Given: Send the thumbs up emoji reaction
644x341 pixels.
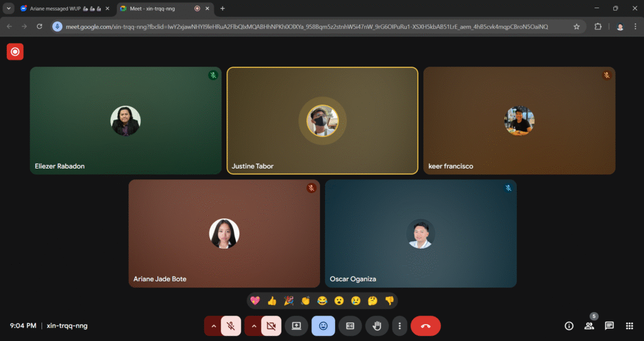Looking at the screenshot, I should pyautogui.click(x=272, y=301).
